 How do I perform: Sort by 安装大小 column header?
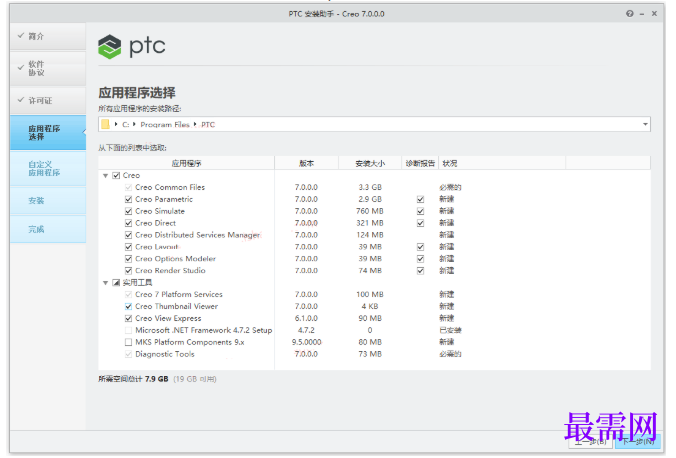[x=370, y=163]
